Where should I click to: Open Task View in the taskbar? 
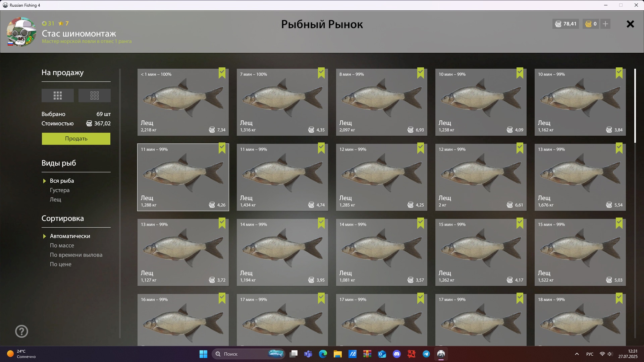(x=293, y=354)
